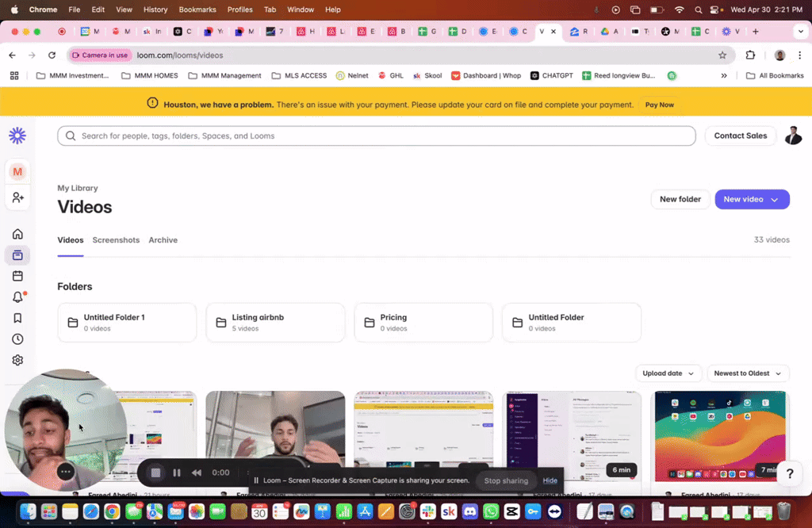Click the Help question mark button
This screenshot has width=812, height=528.
790,473
